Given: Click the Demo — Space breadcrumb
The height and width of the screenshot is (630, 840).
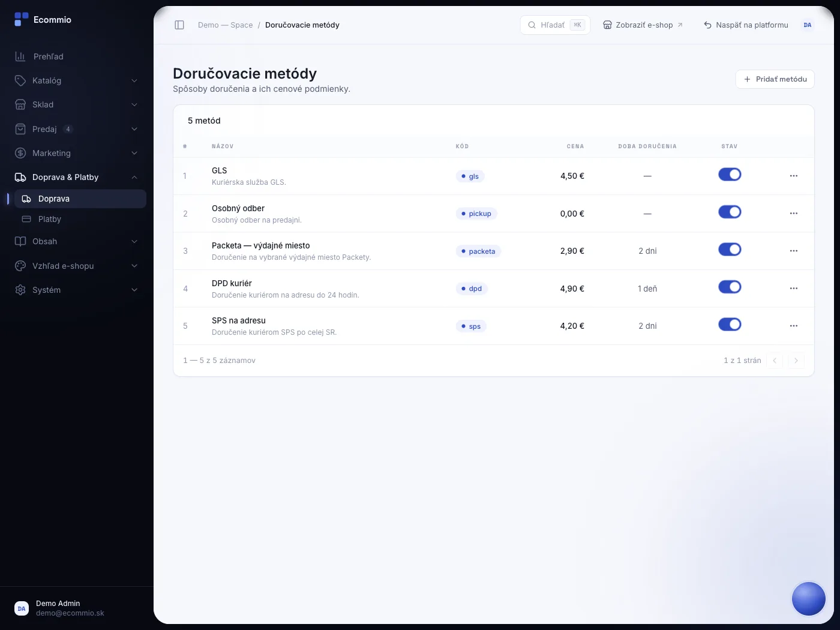Looking at the screenshot, I should click(226, 25).
